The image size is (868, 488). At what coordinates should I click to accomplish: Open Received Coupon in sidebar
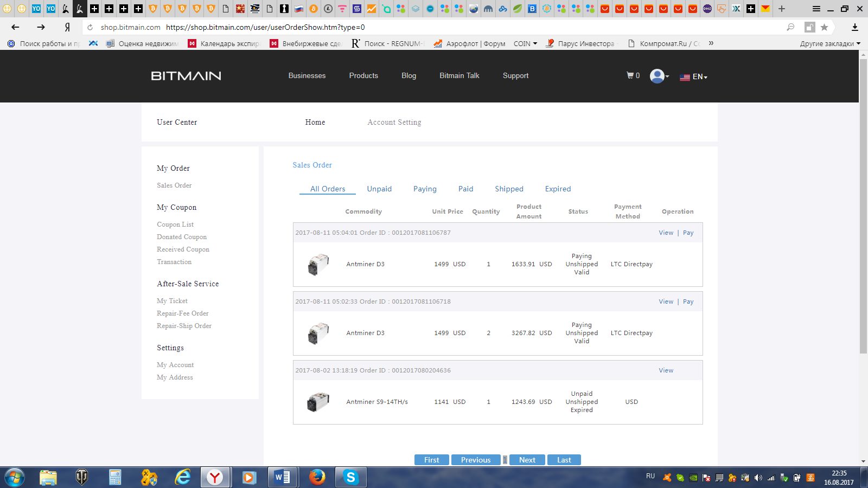click(183, 249)
